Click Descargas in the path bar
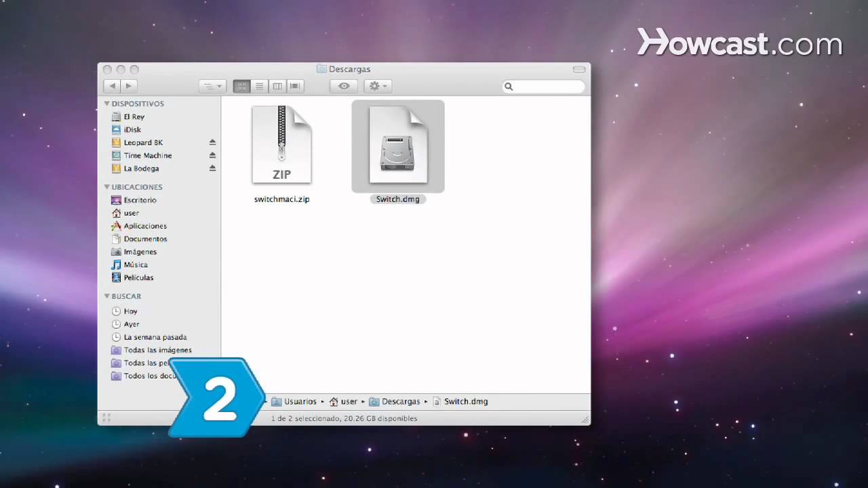The height and width of the screenshot is (488, 868). (x=395, y=401)
